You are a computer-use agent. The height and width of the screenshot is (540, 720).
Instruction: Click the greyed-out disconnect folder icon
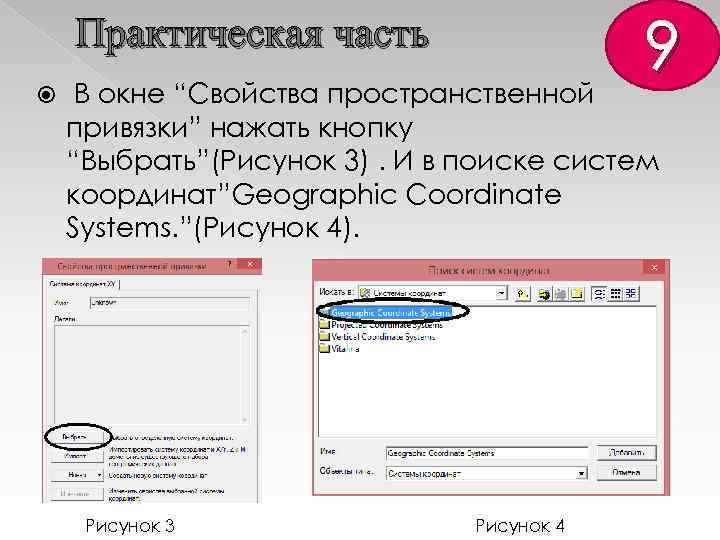pos(560,294)
